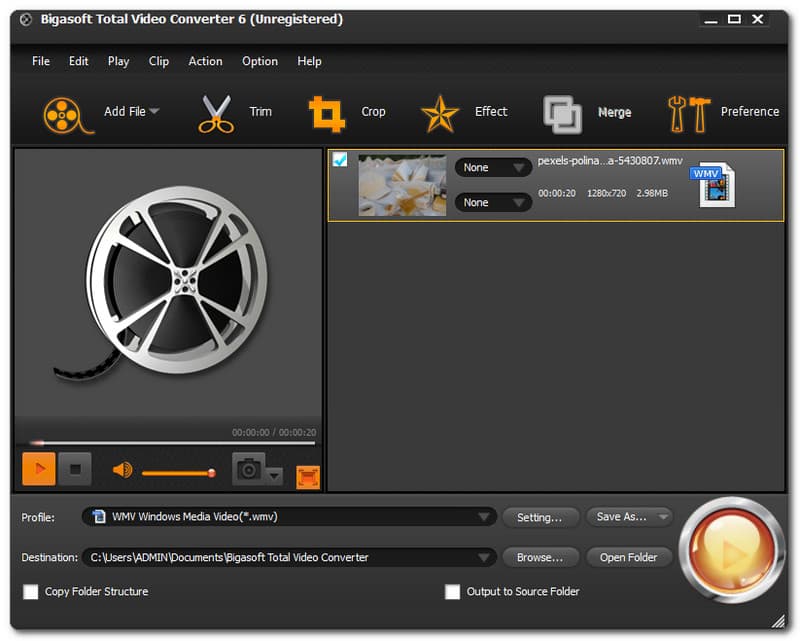Toggle full screen preview orange icon
The width and height of the screenshot is (800, 641).
click(308, 477)
